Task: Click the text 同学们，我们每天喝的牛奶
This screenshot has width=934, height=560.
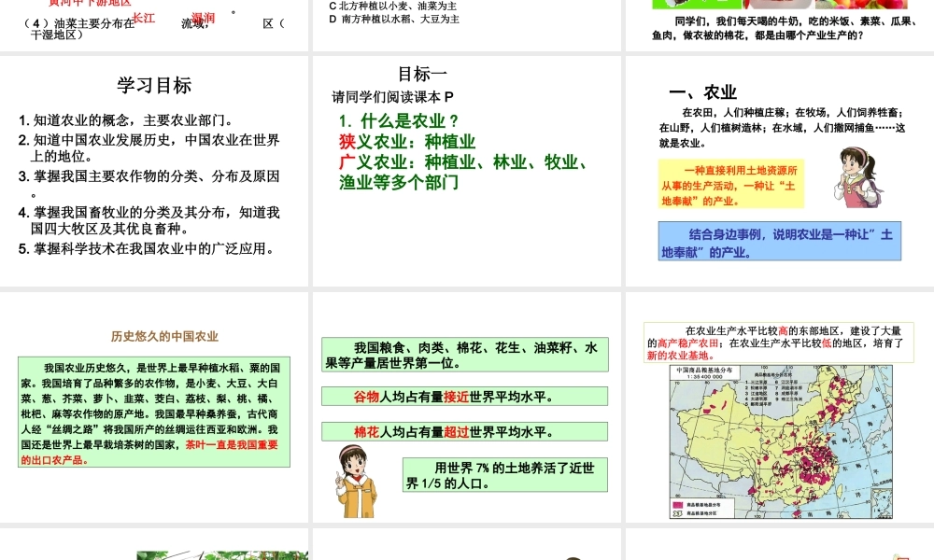Action: point(785,28)
